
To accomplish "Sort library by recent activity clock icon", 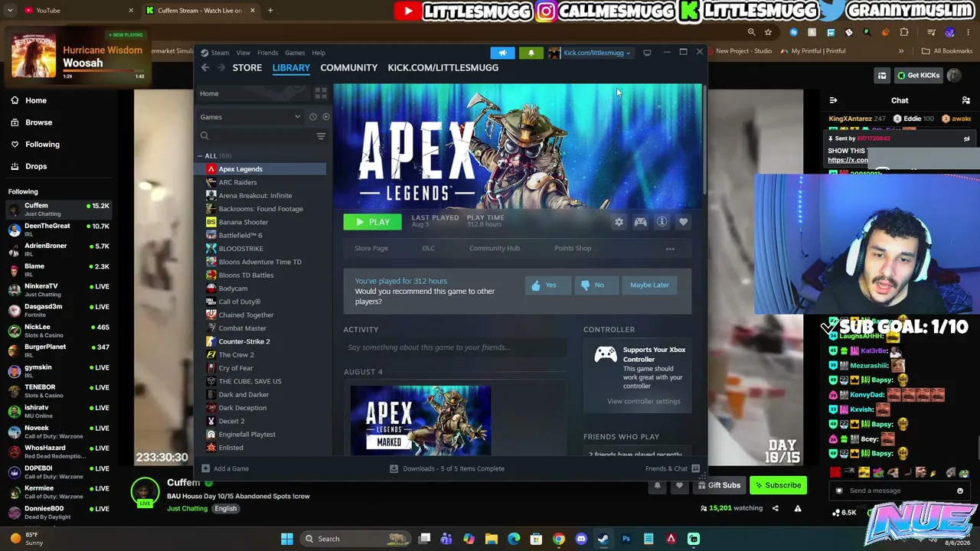I will (312, 117).
